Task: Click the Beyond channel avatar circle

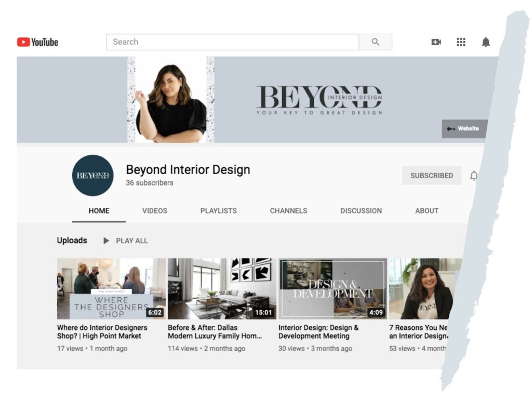Action: pyautogui.click(x=92, y=176)
